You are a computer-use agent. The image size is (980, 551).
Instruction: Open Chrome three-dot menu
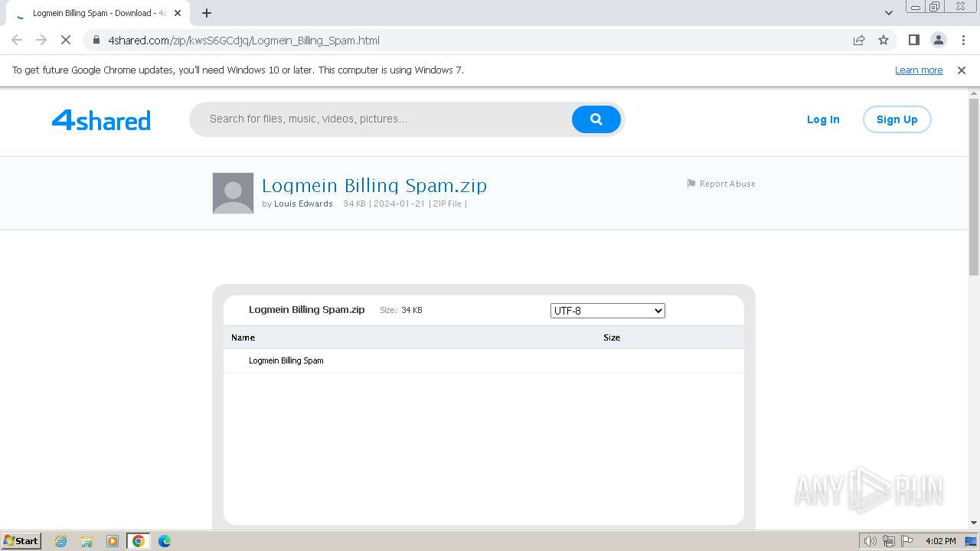[x=963, y=40]
